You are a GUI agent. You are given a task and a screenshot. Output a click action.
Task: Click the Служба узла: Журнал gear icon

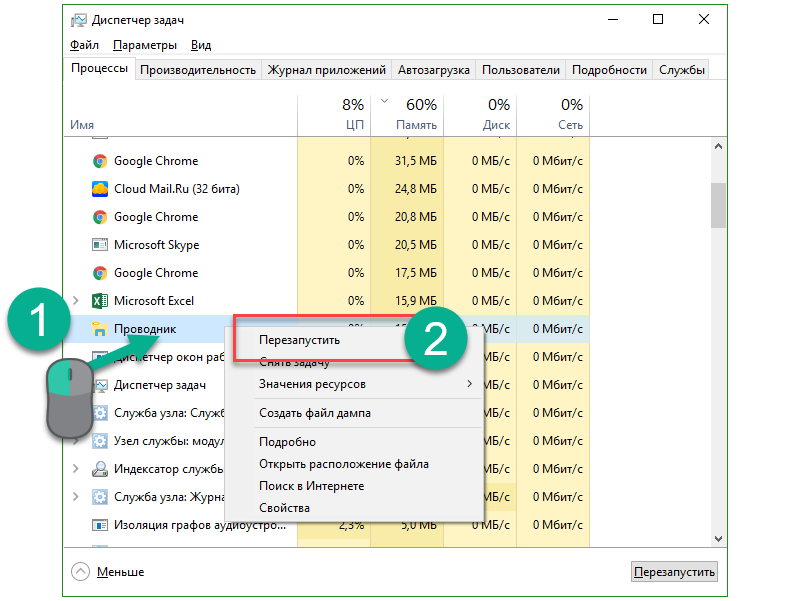(x=100, y=496)
